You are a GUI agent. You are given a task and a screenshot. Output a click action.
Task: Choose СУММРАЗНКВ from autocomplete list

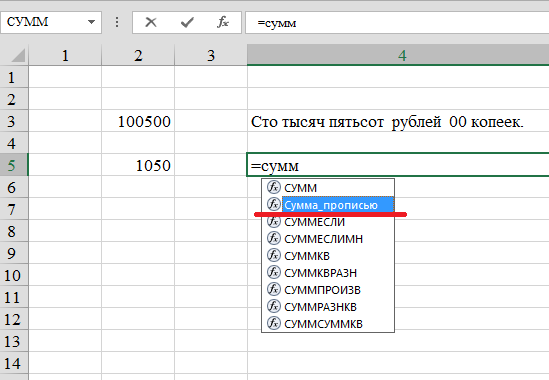[328, 307]
